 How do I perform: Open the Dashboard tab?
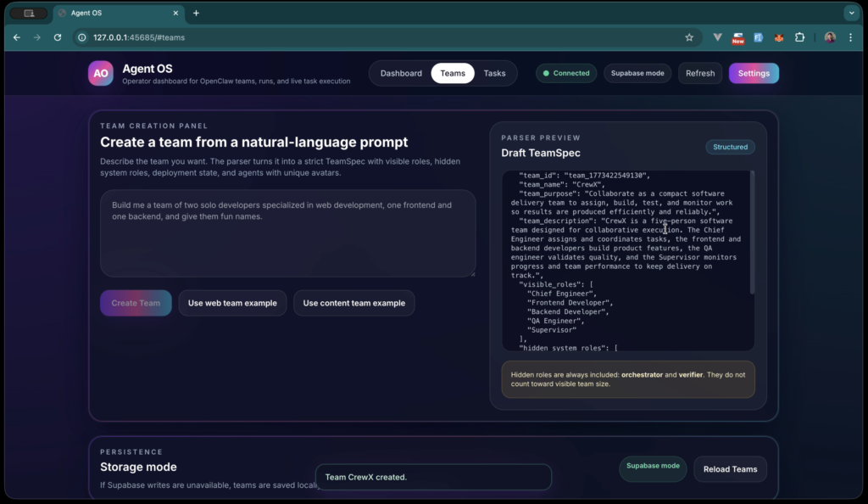point(401,73)
